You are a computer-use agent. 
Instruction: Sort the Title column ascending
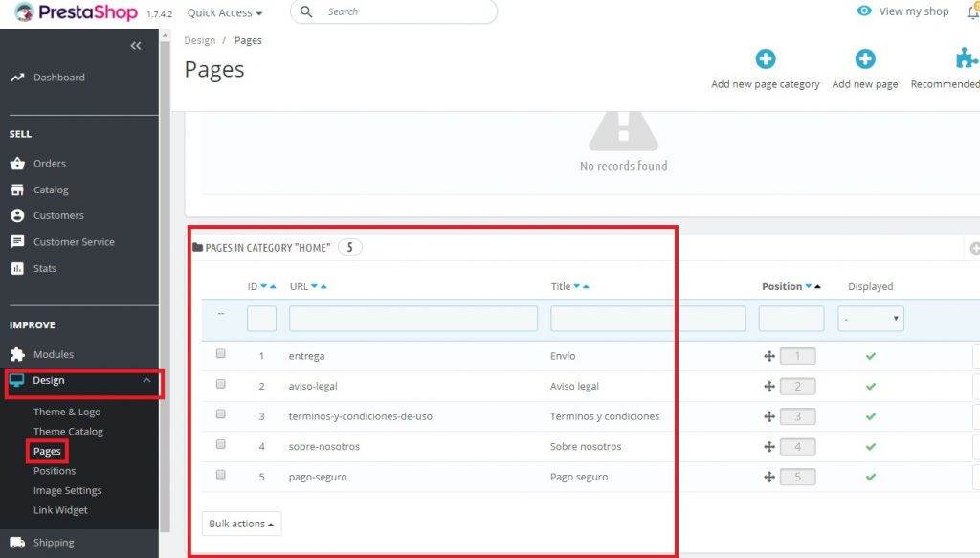pos(586,287)
